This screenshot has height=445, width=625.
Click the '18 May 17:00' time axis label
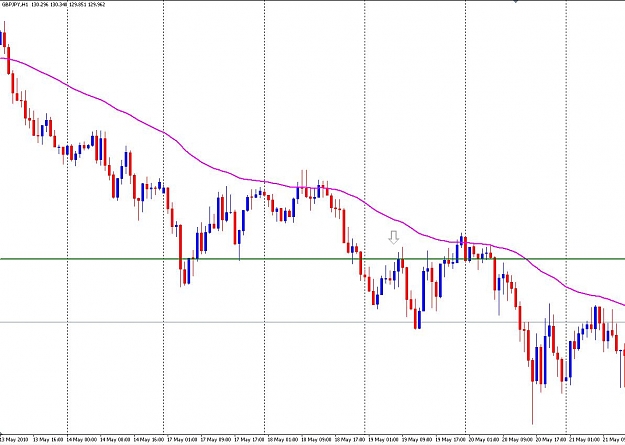350,440
